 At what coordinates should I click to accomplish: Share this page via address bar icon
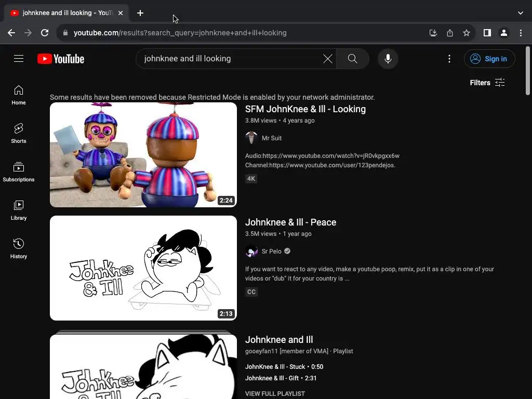pos(450,33)
